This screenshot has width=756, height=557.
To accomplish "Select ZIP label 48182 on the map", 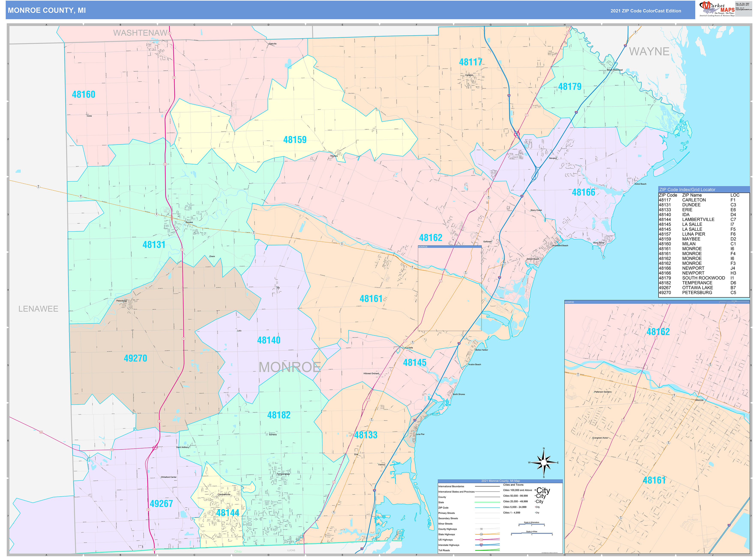I will coord(279,415).
